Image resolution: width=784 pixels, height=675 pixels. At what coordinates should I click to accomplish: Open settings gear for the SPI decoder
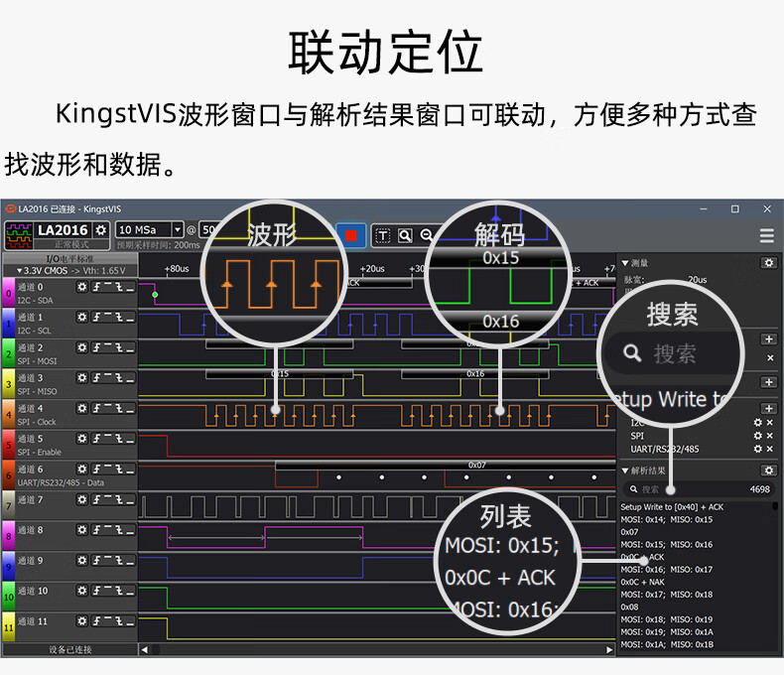757,436
